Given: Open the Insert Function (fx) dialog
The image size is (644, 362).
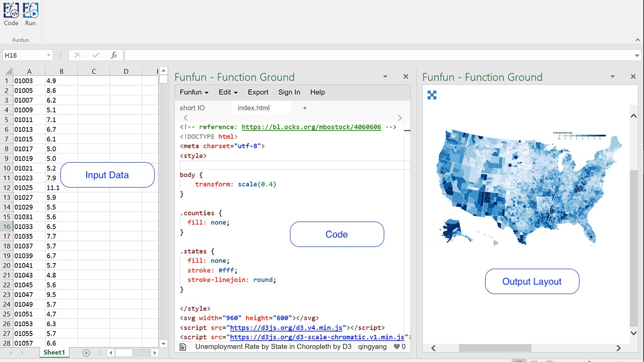Looking at the screenshot, I should [x=114, y=55].
